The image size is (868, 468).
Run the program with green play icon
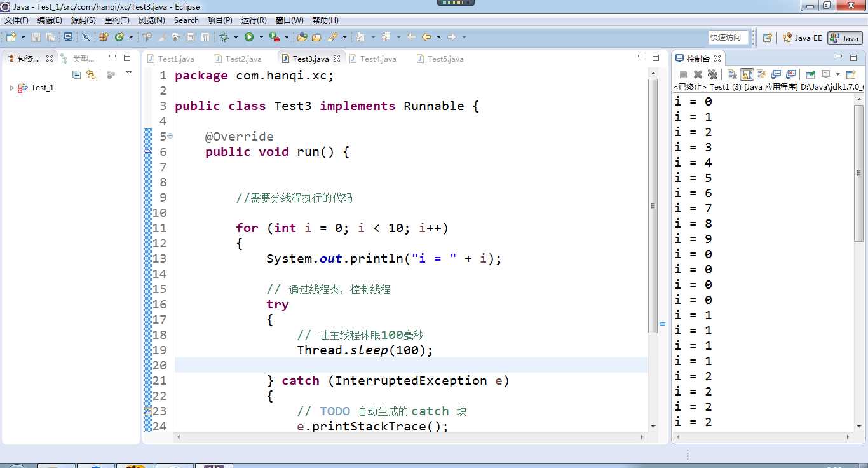(x=249, y=38)
